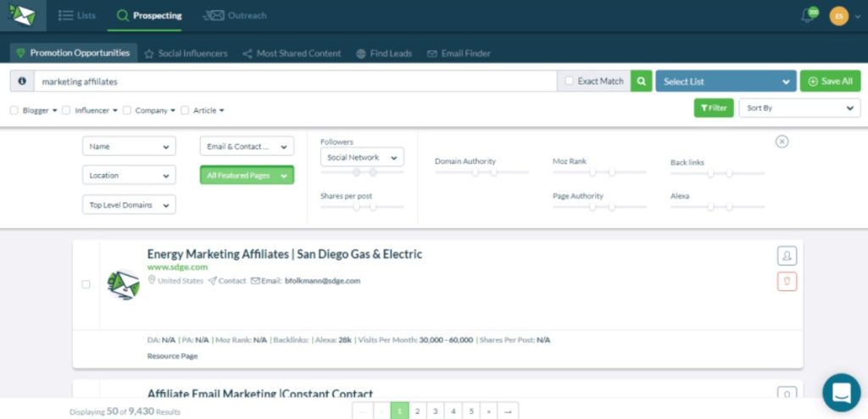The height and width of the screenshot is (419, 868).
Task: Switch to Promotion Opportunities tab
Action: pos(74,53)
